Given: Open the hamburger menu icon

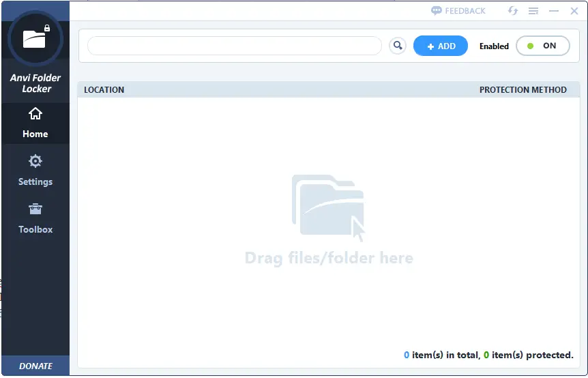Looking at the screenshot, I should coord(533,11).
